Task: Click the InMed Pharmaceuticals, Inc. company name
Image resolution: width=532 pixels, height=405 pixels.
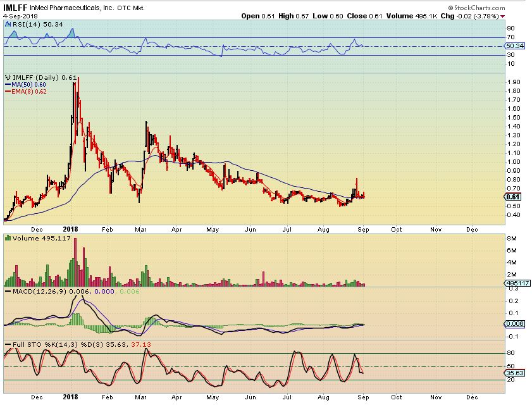Action: [x=72, y=8]
